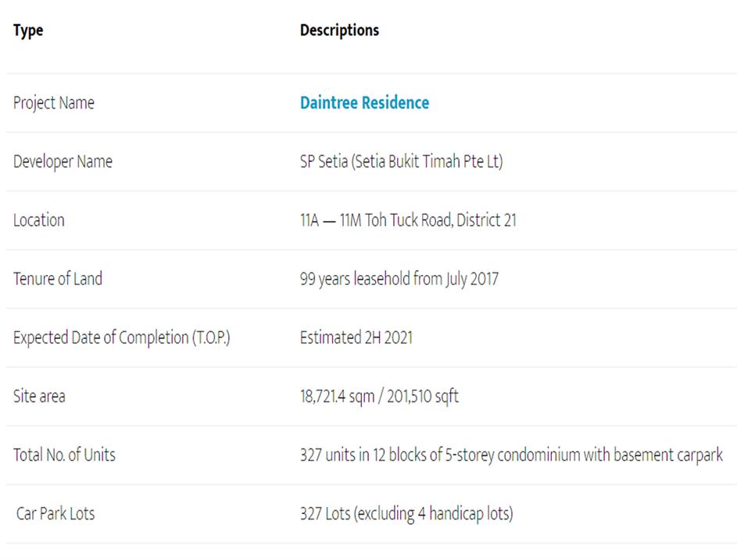Click the District 21 text
Screen dimensions: 737x560
(487, 220)
